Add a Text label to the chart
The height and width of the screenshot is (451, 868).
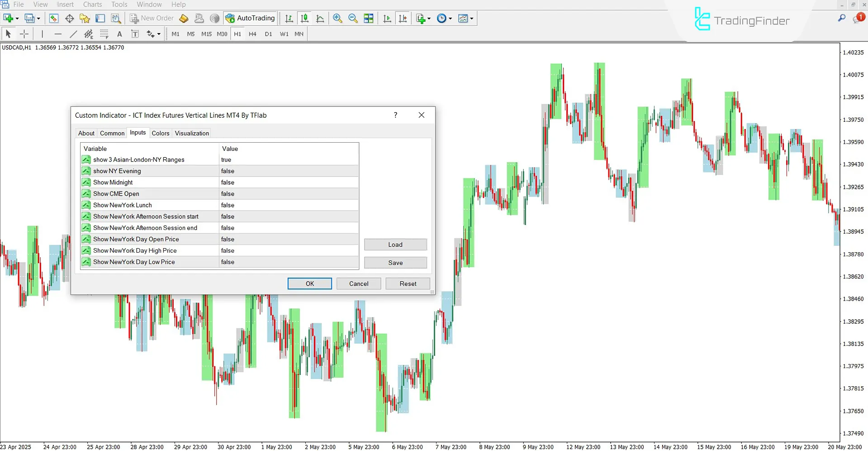[119, 34]
